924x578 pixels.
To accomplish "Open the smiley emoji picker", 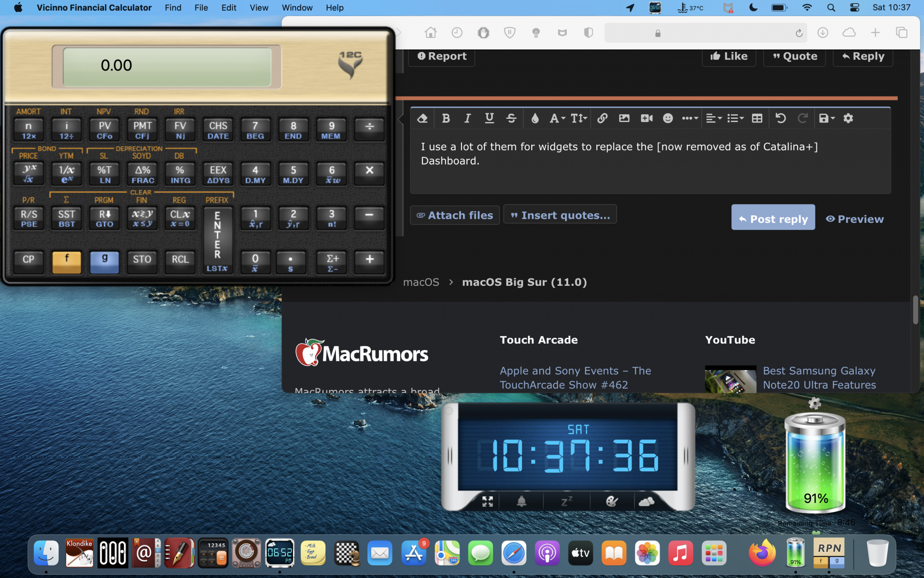I will 668,118.
